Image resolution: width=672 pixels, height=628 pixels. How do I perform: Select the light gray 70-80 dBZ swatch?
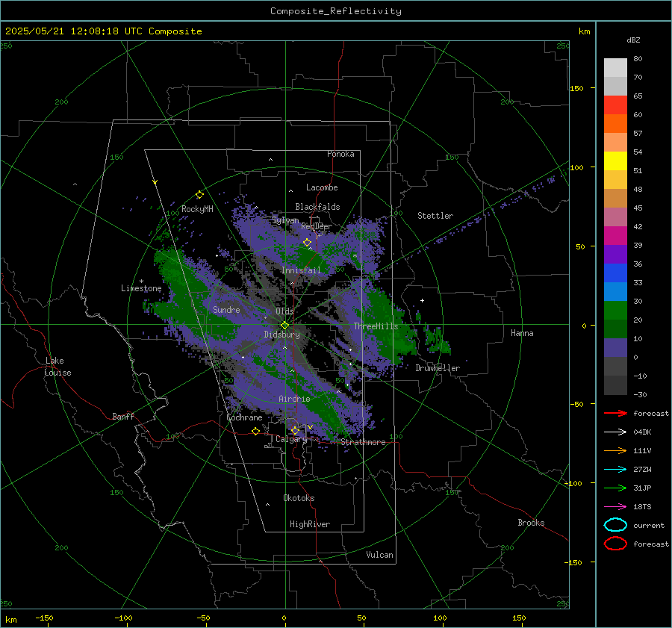tap(615, 68)
